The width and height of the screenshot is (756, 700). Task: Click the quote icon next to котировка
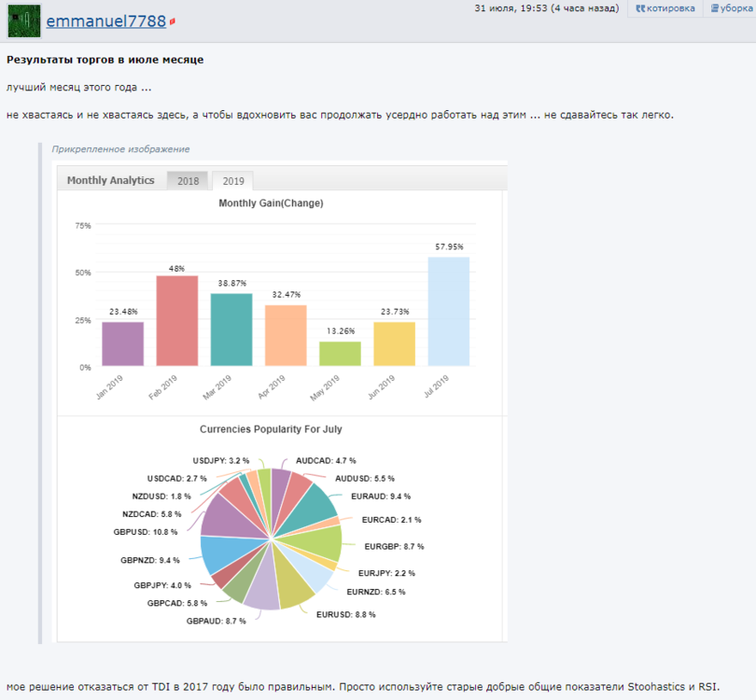tap(640, 8)
